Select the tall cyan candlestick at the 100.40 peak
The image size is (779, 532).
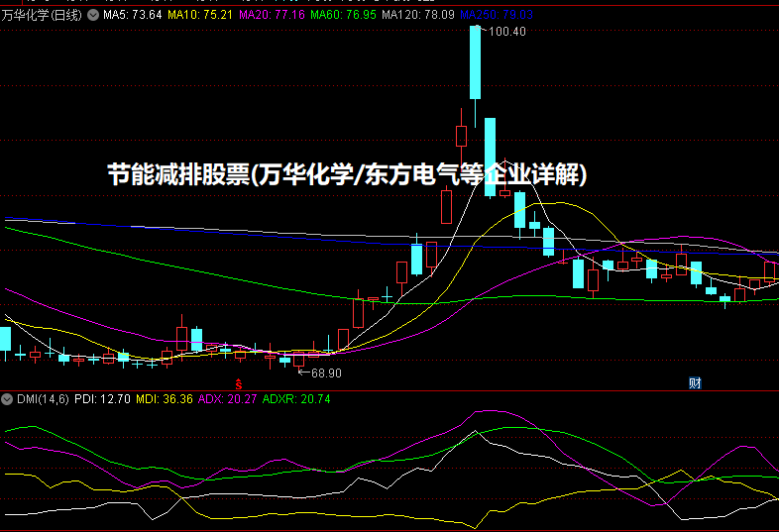[476, 62]
